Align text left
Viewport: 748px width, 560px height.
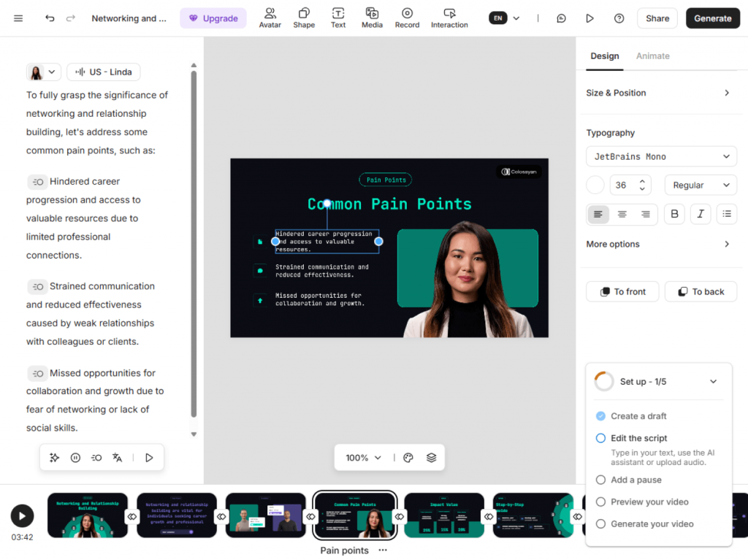pyautogui.click(x=598, y=214)
